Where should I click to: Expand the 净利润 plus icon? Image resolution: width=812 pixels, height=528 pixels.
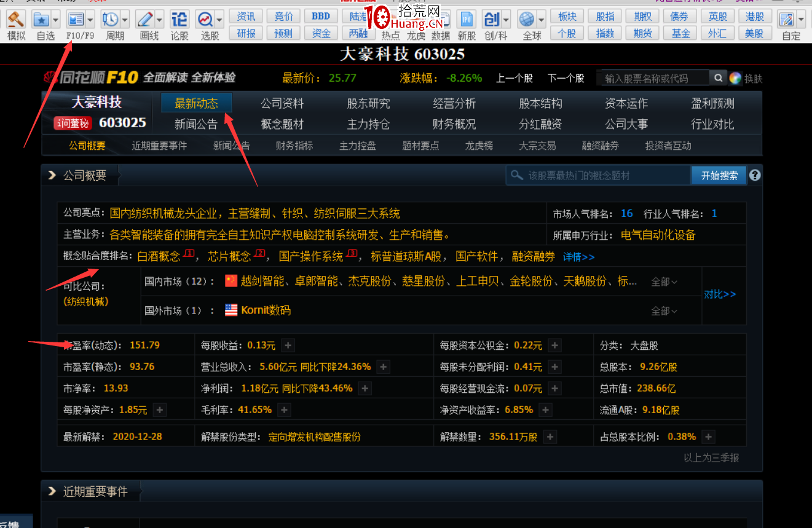(x=365, y=388)
